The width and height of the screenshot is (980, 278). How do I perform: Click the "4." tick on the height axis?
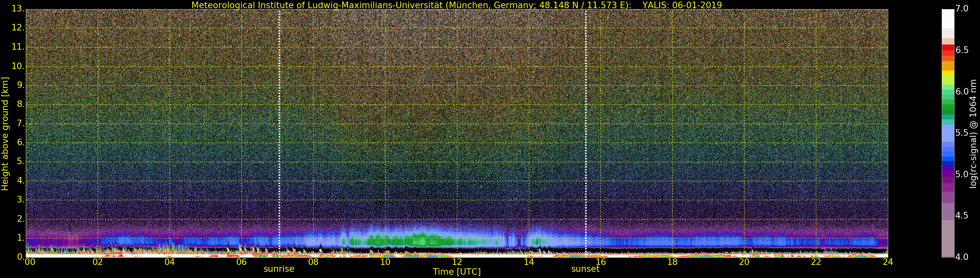(20, 181)
